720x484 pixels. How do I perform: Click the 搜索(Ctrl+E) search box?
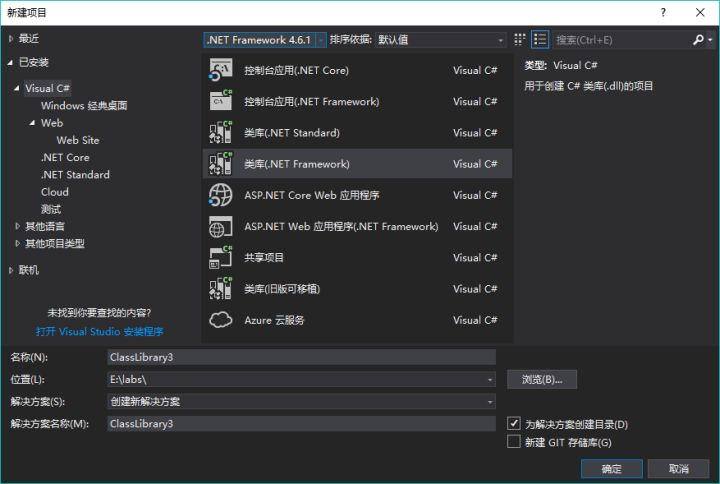point(622,40)
